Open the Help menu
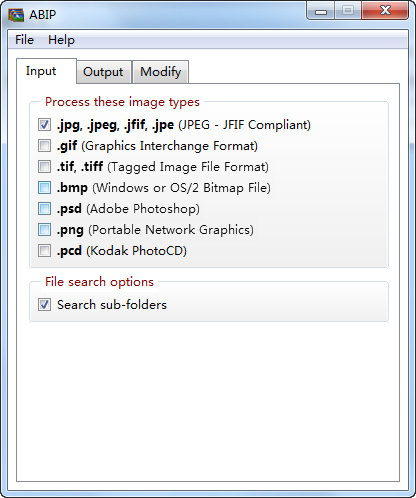Screen dimensions: 416x498 pos(61,40)
